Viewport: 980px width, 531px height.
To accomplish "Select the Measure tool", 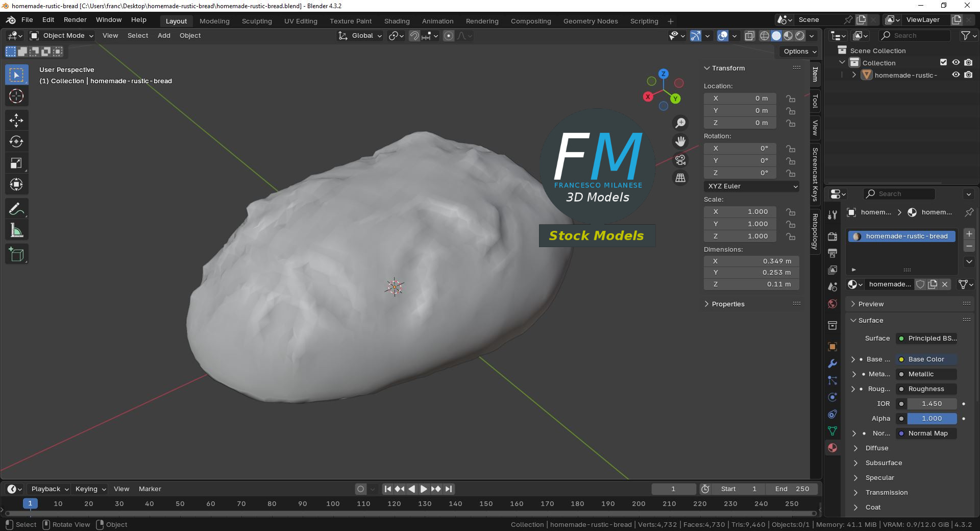I will (x=16, y=231).
